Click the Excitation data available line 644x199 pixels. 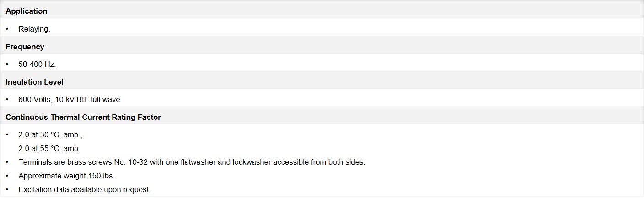pyautogui.click(x=85, y=189)
